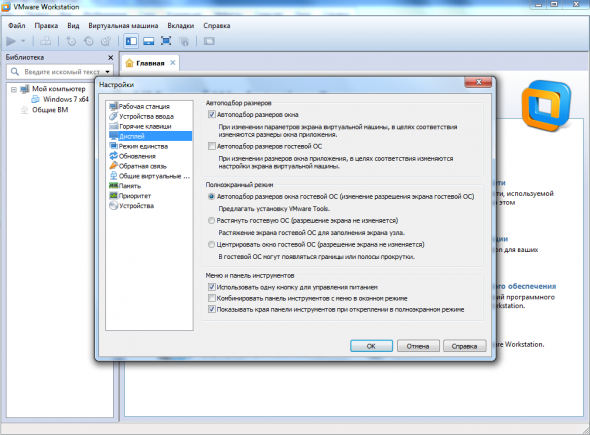Image resolution: width=590 pixels, height=435 pixels.
Task: Click the Отмена button
Action: pos(418,346)
